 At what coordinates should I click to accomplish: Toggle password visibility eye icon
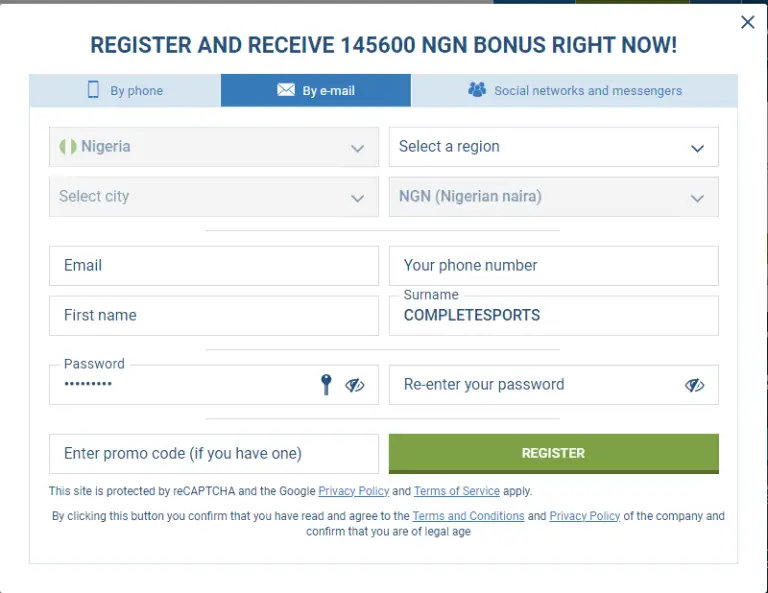pyautogui.click(x=355, y=385)
